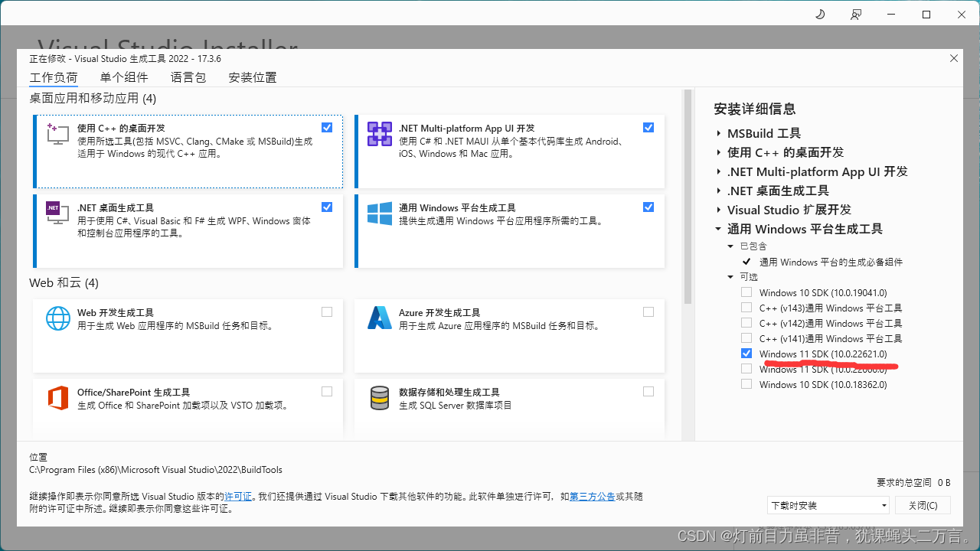The image size is (980, 551).
Task: Click the feedback person icon in title bar
Action: point(856,15)
